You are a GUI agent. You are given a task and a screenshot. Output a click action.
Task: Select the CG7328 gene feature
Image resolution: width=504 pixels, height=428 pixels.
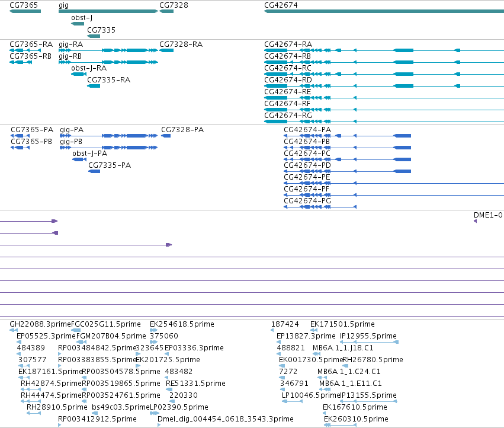(x=166, y=11)
